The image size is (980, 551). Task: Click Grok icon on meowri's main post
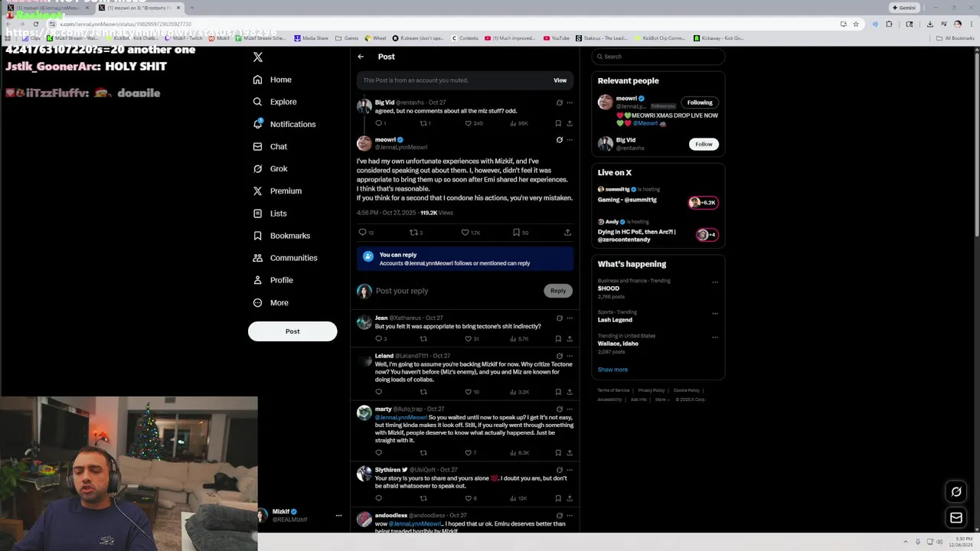click(x=559, y=140)
